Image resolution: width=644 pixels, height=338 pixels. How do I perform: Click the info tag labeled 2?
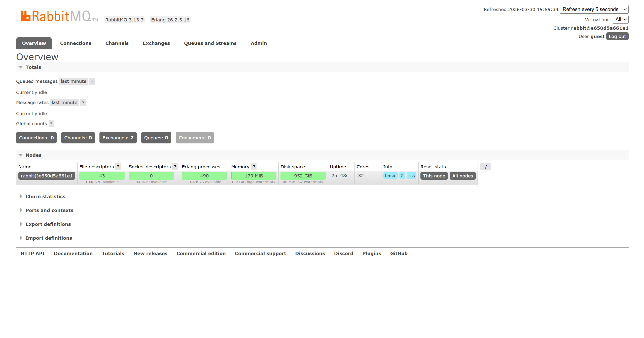(402, 175)
